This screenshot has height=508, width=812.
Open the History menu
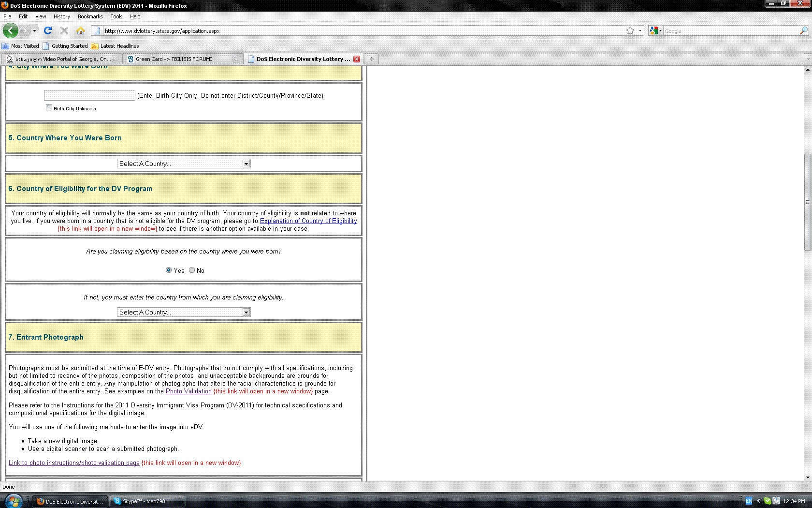pos(62,16)
